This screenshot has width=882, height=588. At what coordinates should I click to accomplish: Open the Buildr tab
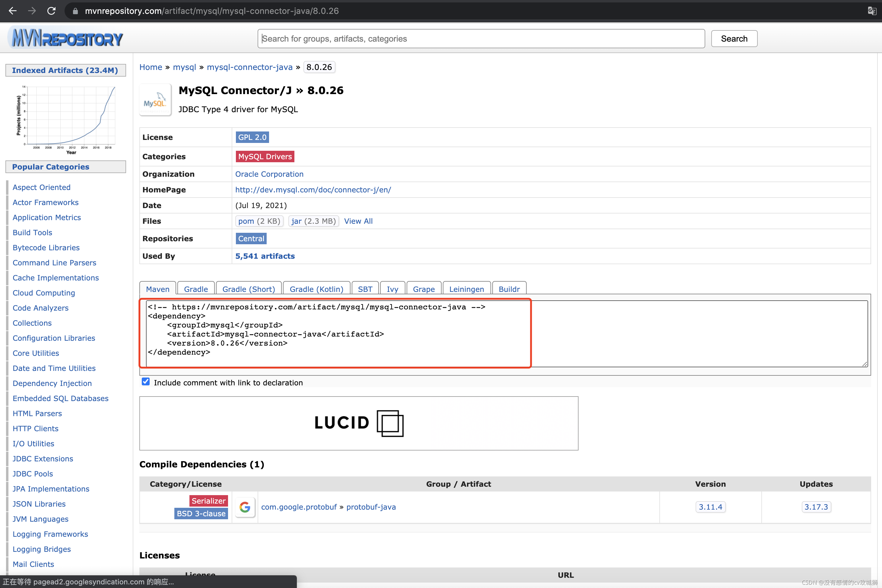coord(509,289)
